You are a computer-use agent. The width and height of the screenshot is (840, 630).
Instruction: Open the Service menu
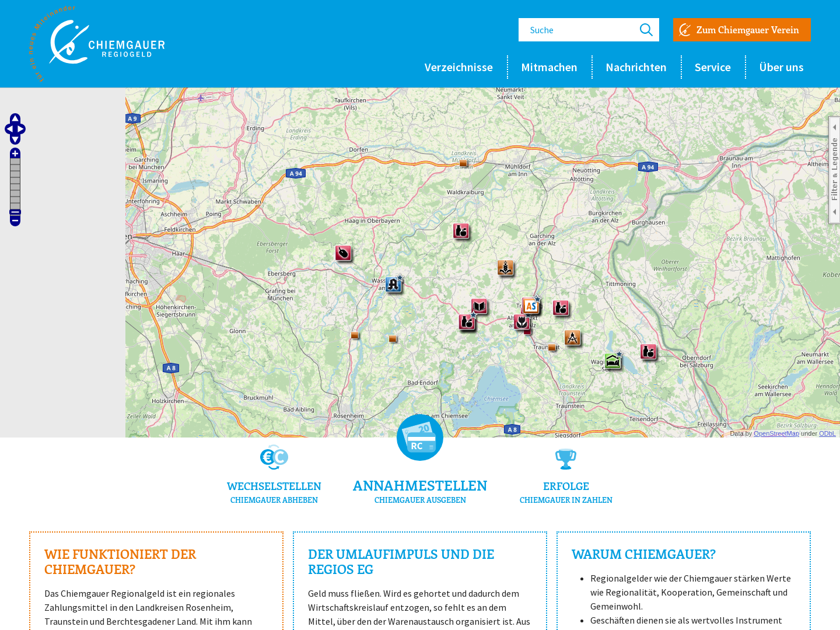(712, 67)
